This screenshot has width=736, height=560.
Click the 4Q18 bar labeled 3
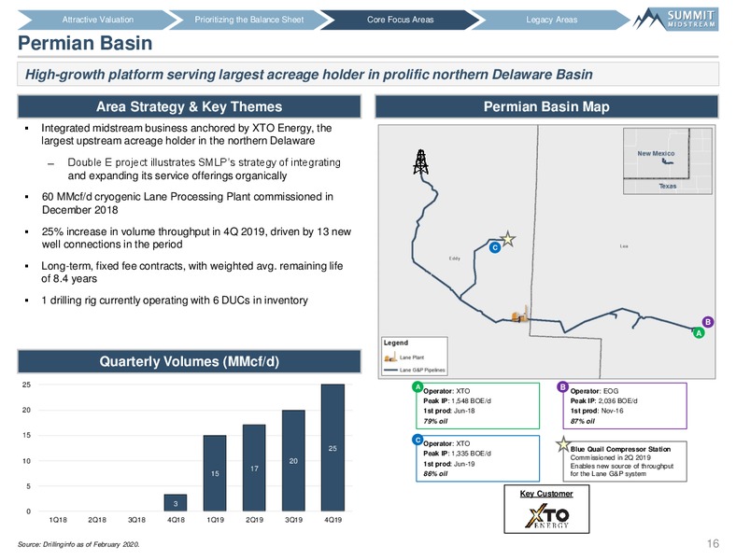click(x=176, y=503)
